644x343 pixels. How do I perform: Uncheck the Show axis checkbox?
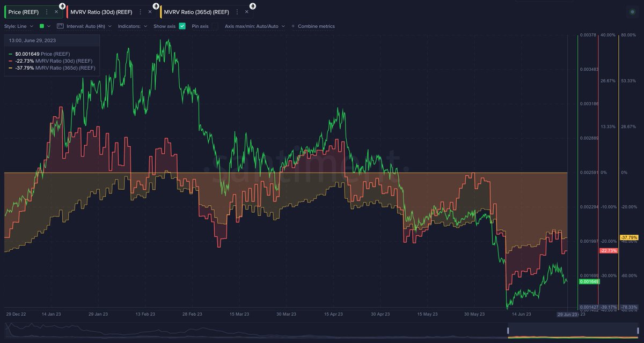pos(182,26)
